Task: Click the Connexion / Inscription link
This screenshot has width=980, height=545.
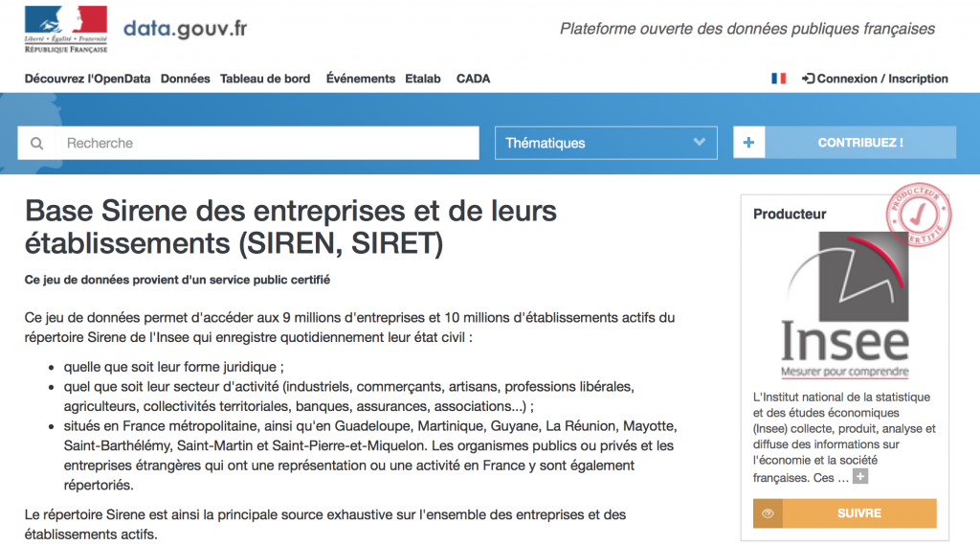Action: pyautogui.click(x=875, y=79)
